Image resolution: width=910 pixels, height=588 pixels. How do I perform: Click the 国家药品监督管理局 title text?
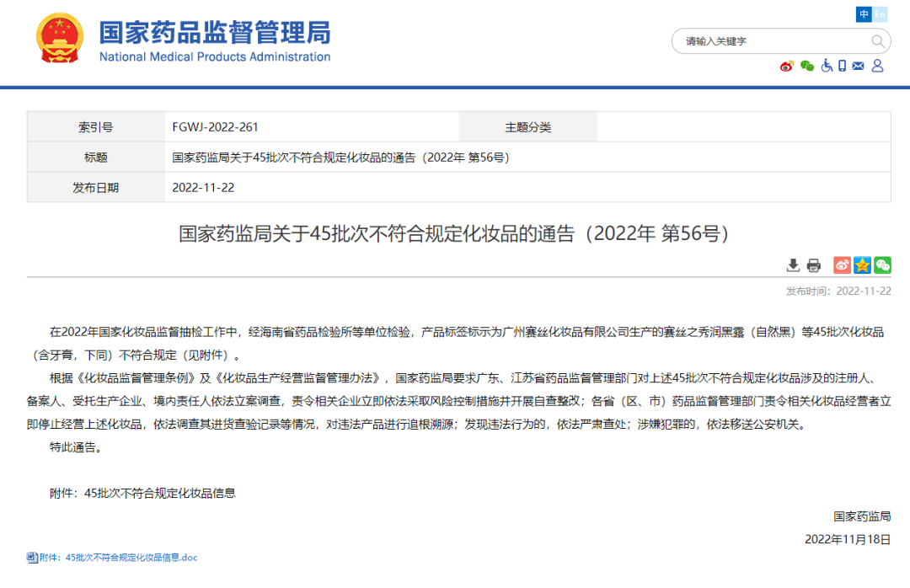tap(215, 32)
